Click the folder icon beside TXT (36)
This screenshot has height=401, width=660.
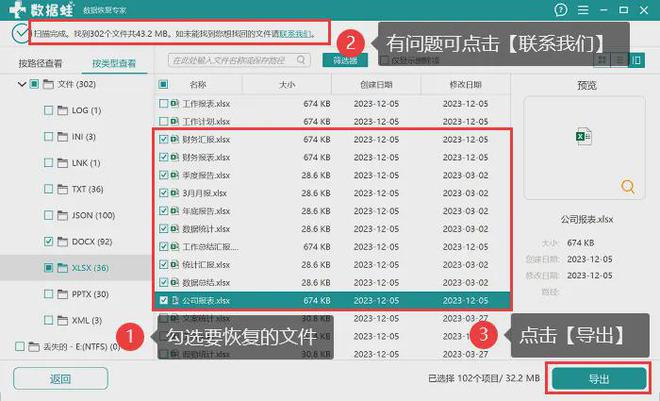click(x=62, y=189)
